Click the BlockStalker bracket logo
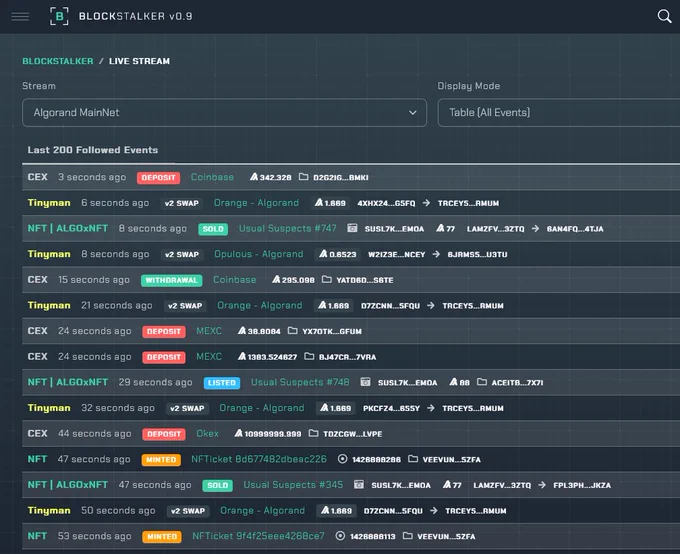 pos(59,16)
